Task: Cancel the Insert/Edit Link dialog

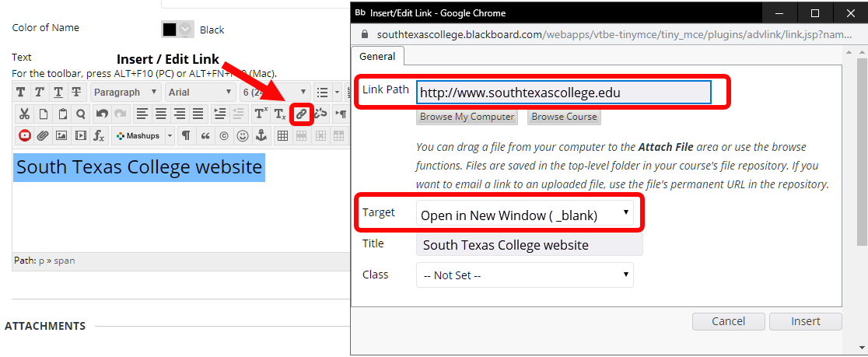Action: click(x=729, y=321)
